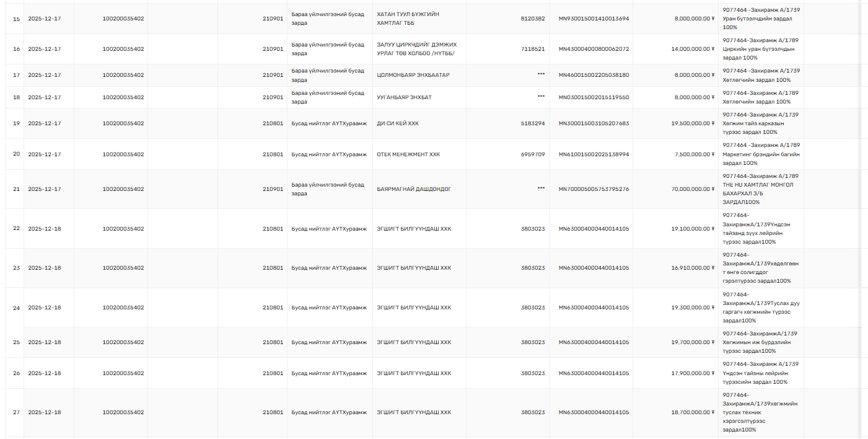
Task: Select the ДИ СИ КЕЙ ХХК cell
Action: click(398, 123)
